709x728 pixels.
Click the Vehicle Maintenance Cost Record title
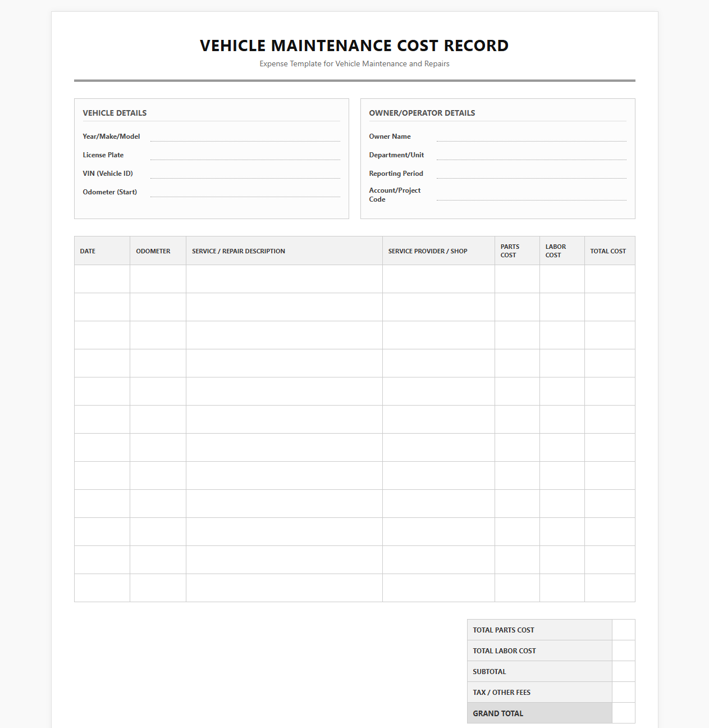(354, 46)
